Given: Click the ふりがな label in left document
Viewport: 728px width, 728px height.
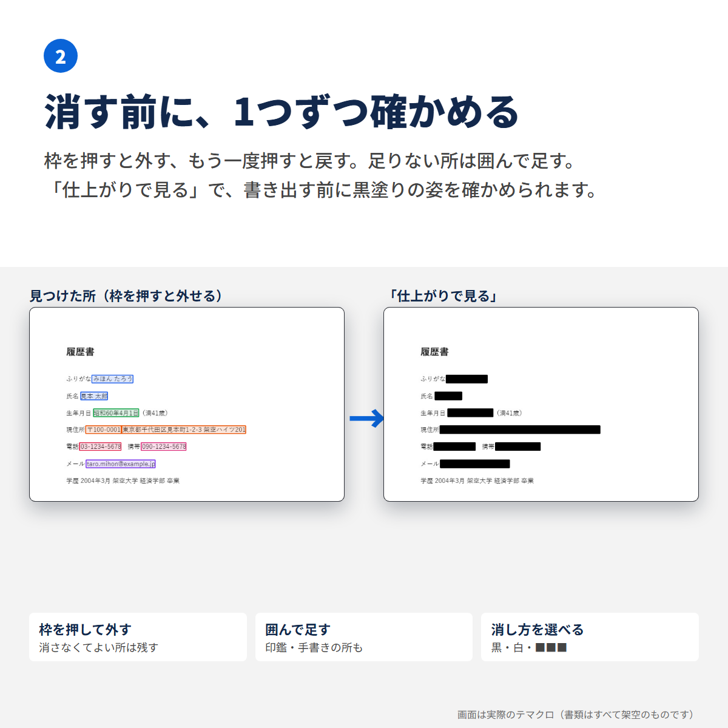Looking at the screenshot, I should point(79,379).
